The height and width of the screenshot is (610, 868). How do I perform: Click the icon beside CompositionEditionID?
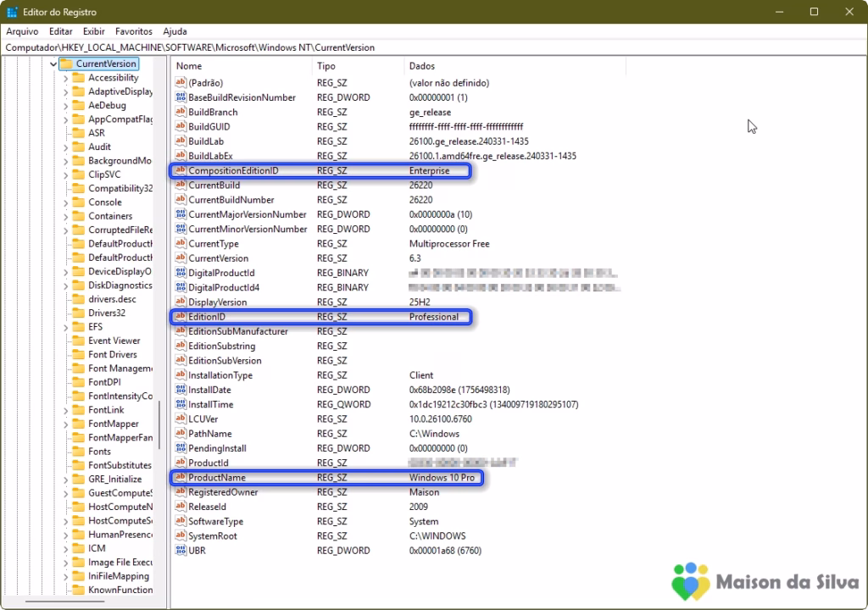(x=180, y=171)
